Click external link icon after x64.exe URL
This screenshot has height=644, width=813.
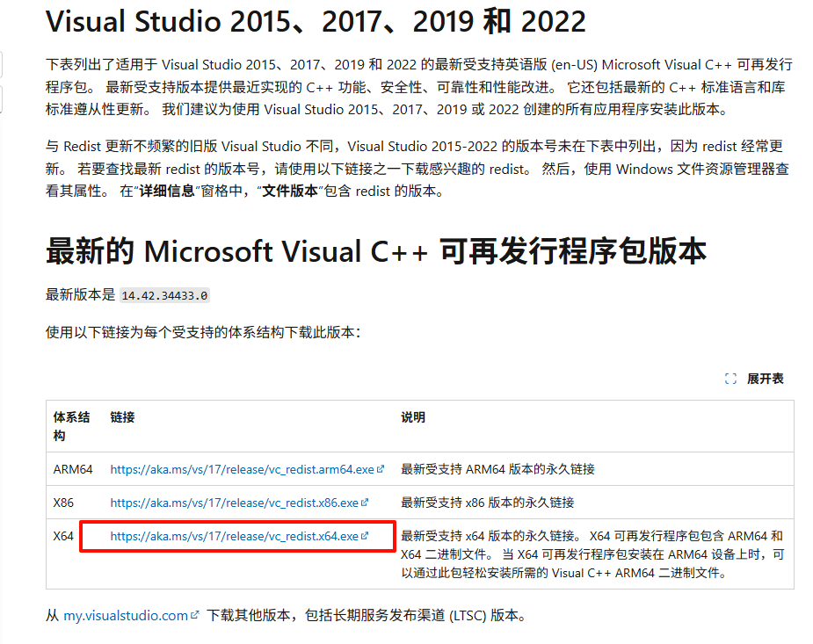point(365,536)
